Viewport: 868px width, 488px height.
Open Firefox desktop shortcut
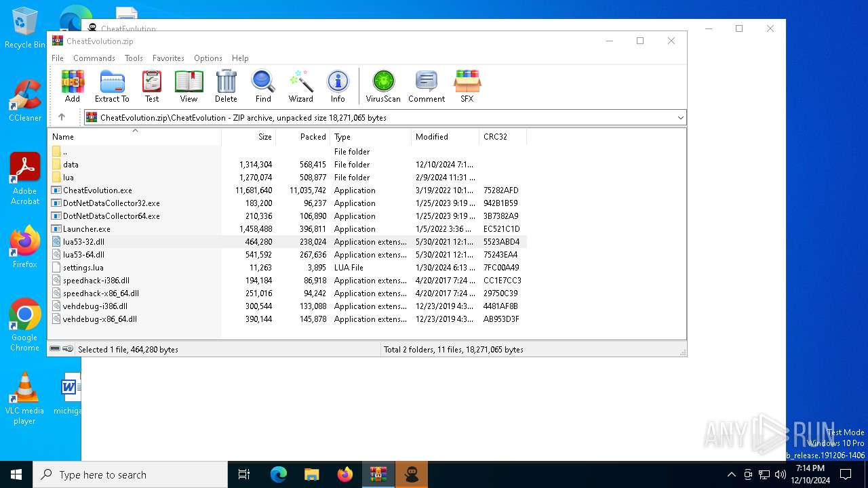coord(25,247)
